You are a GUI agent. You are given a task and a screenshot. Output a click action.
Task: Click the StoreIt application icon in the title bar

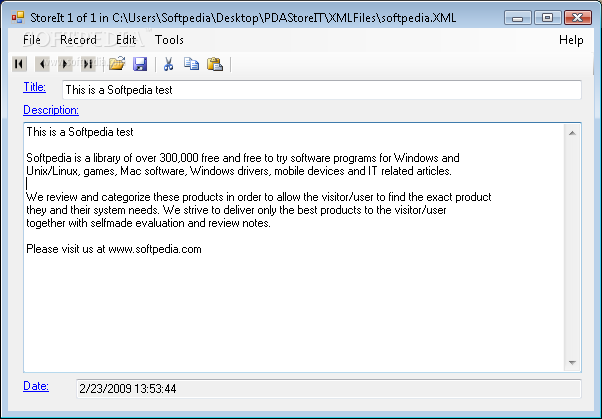click(18, 17)
